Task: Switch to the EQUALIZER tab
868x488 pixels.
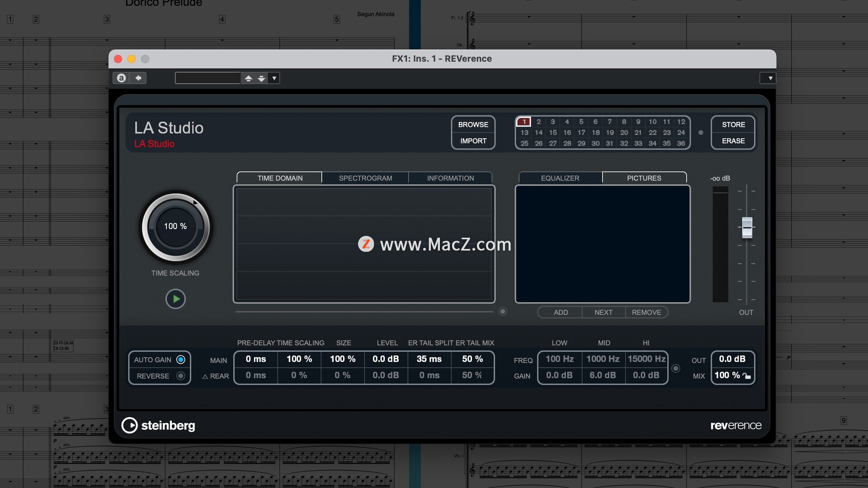Action: point(560,178)
